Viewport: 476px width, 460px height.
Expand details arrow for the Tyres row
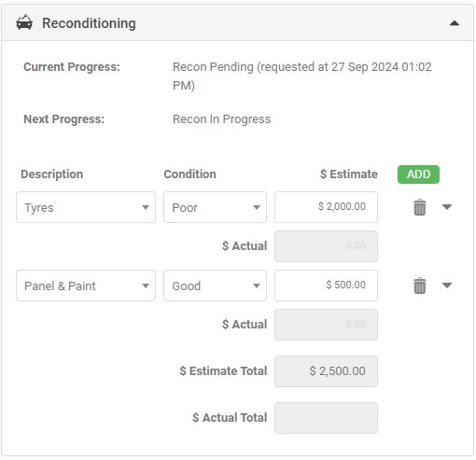coord(447,207)
